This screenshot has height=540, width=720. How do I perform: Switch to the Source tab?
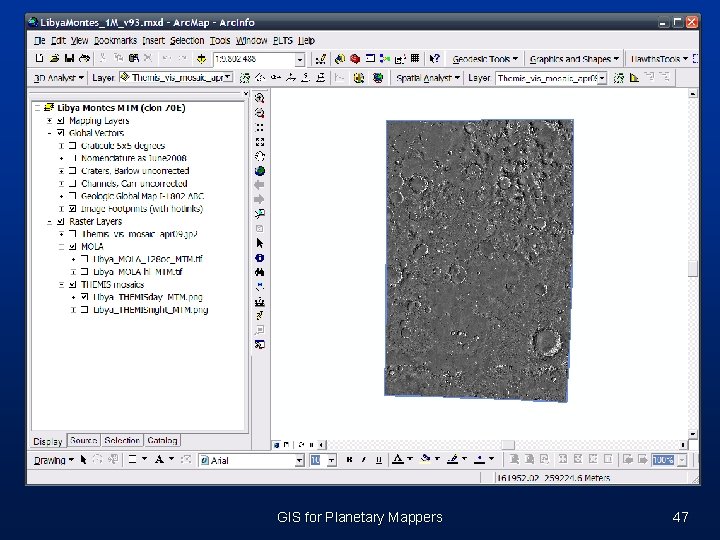(x=84, y=440)
